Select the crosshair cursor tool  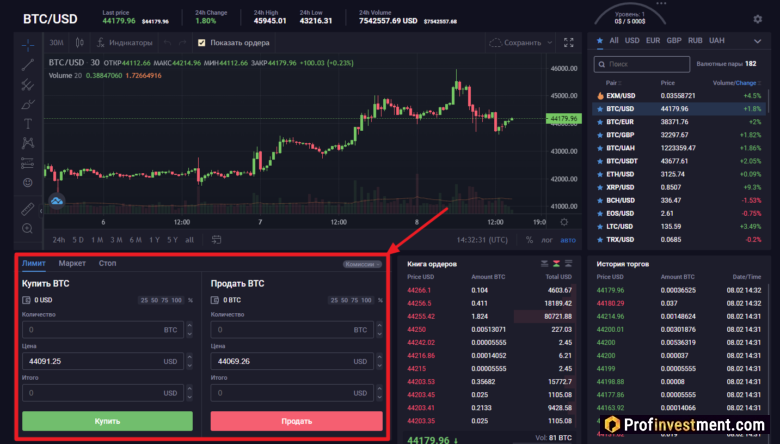point(28,45)
